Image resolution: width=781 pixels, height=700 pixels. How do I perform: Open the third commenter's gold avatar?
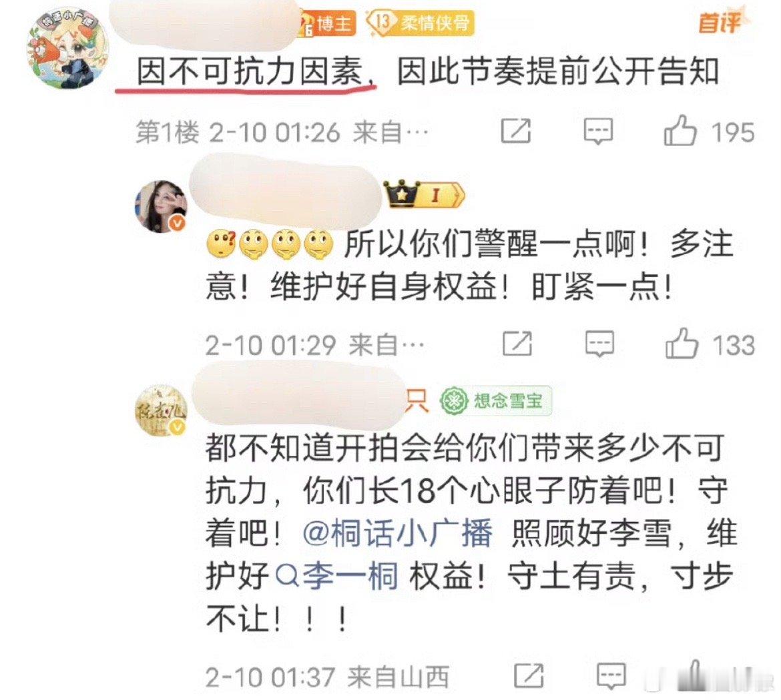pyautogui.click(x=160, y=410)
